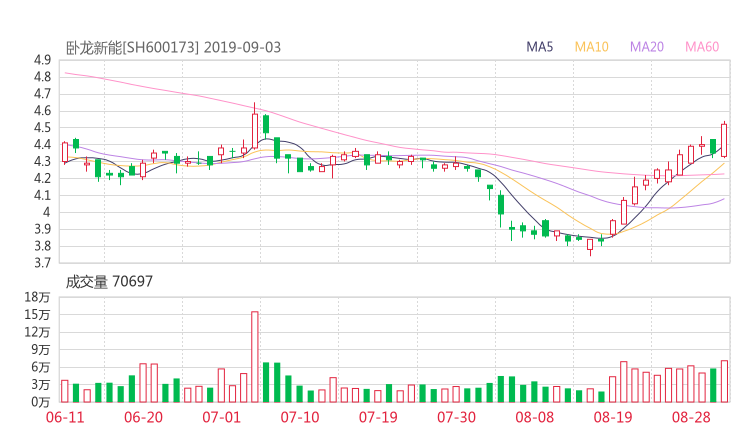
Task: Click the 06-20 date label
Action: click(x=143, y=417)
